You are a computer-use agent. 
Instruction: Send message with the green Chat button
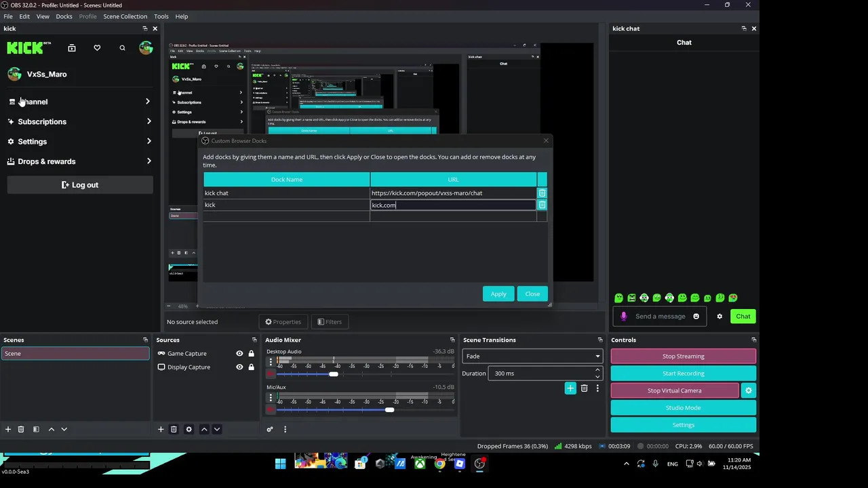pos(743,317)
